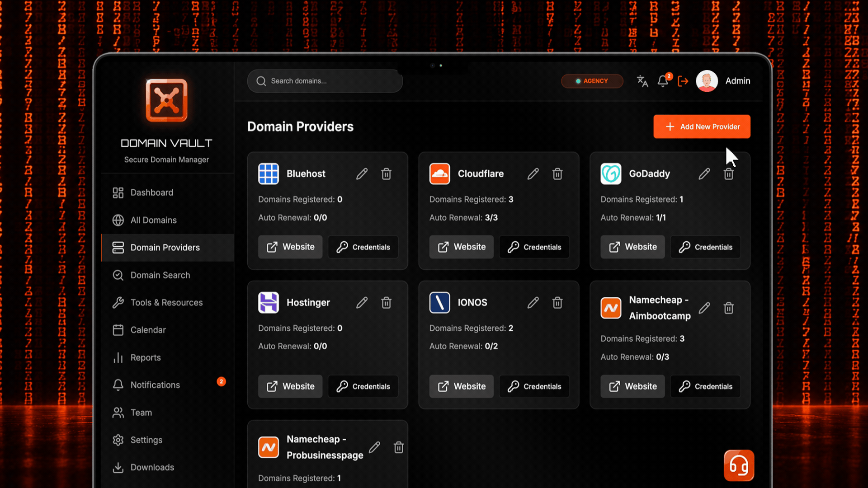Open the headset support chat button
This screenshot has height=488, width=868.
pyautogui.click(x=739, y=465)
